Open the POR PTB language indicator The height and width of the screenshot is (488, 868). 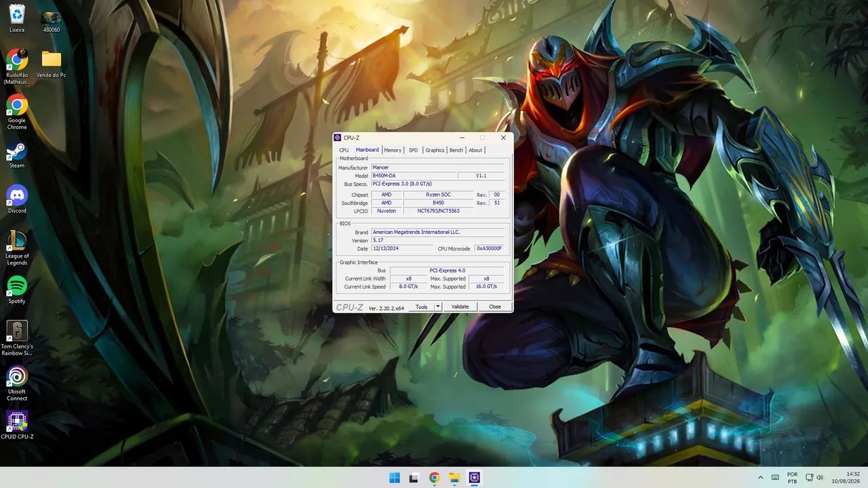(x=792, y=478)
